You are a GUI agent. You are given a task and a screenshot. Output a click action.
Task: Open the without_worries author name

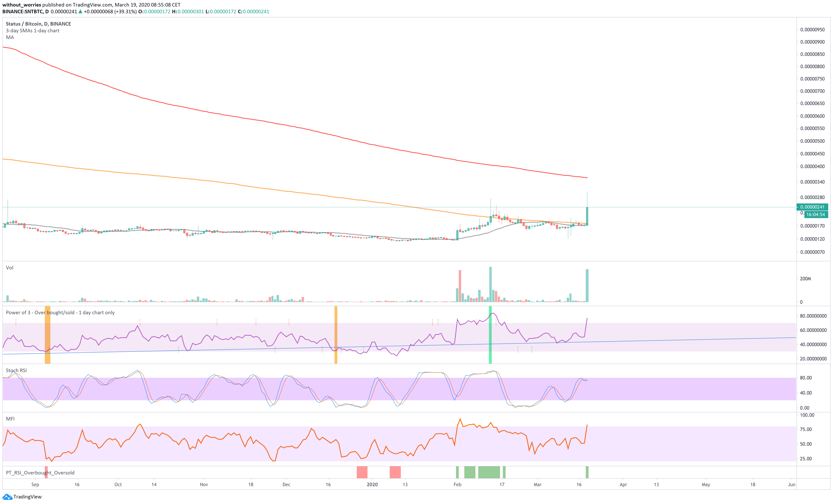click(x=22, y=5)
